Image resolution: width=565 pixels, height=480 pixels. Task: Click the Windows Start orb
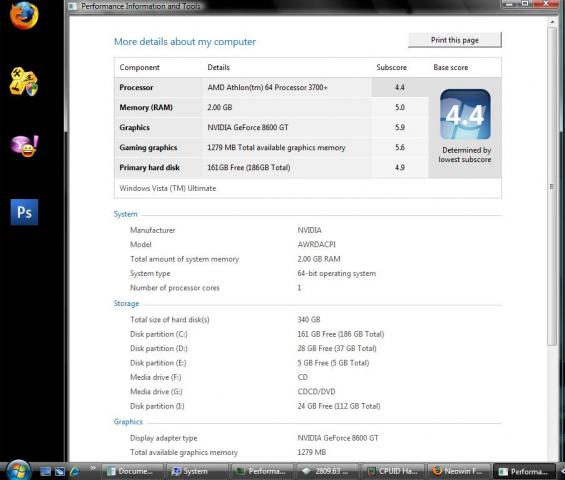coord(18,470)
